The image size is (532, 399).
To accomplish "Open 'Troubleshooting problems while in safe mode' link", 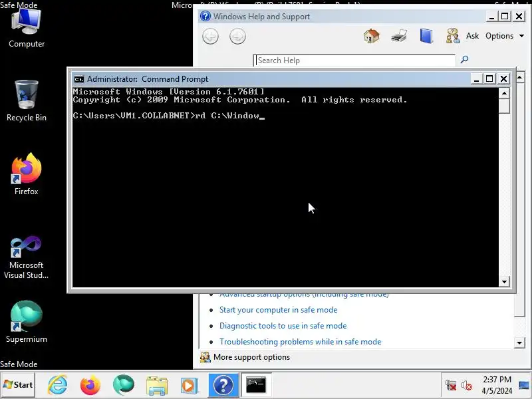I will click(301, 342).
